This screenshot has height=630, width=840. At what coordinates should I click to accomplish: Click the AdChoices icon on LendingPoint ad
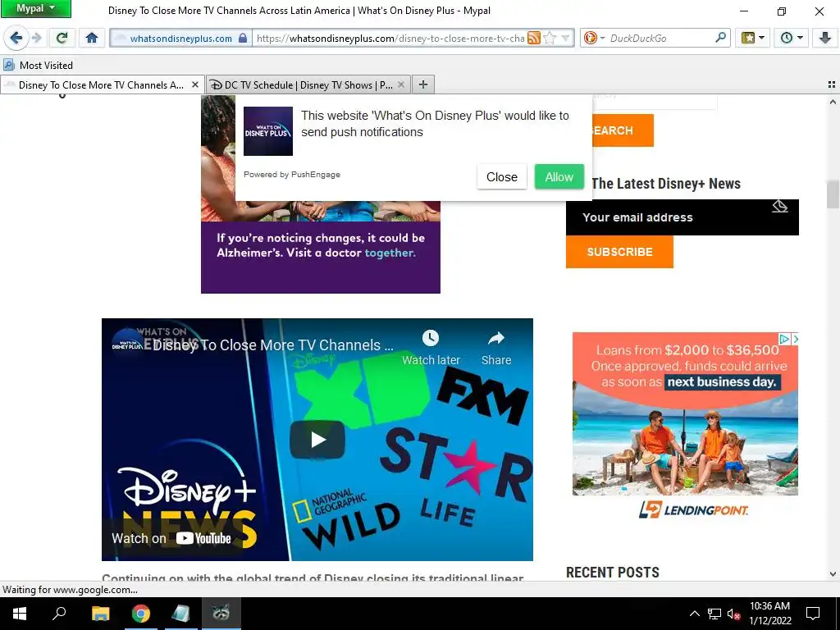(x=784, y=339)
